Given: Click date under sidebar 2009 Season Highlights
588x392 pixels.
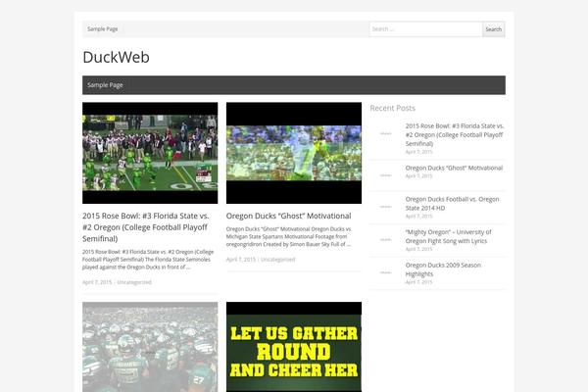Looking at the screenshot, I should pyautogui.click(x=418, y=281).
